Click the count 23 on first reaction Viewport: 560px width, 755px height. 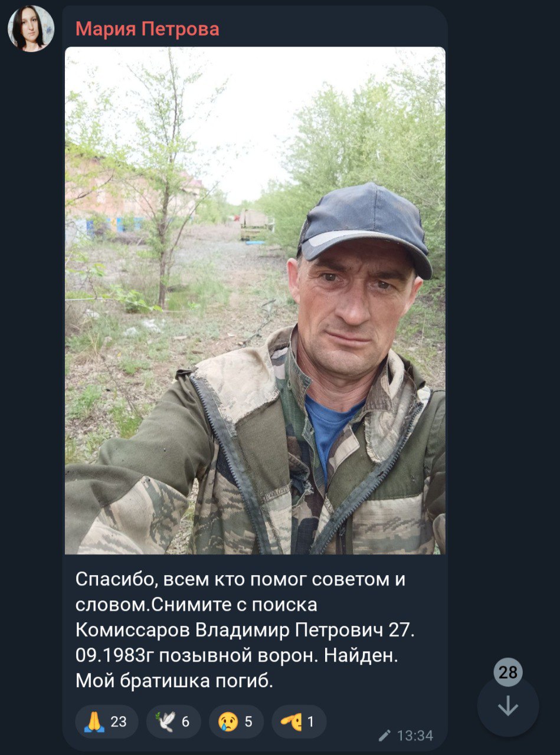119,721
